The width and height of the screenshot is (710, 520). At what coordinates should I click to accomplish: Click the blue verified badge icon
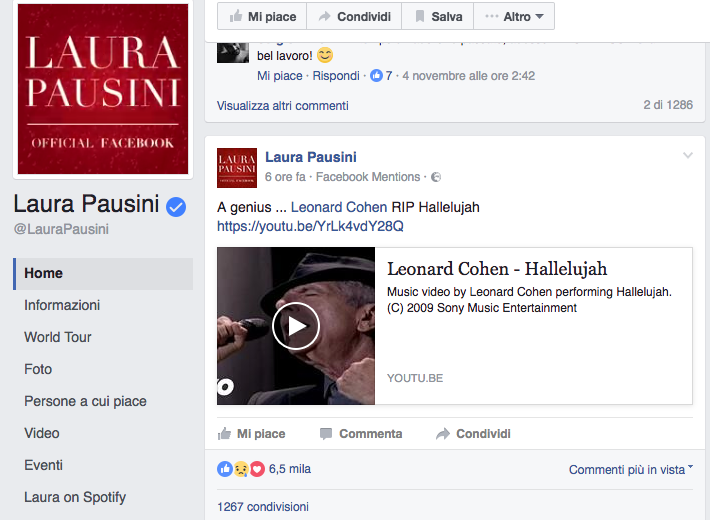coord(176,207)
